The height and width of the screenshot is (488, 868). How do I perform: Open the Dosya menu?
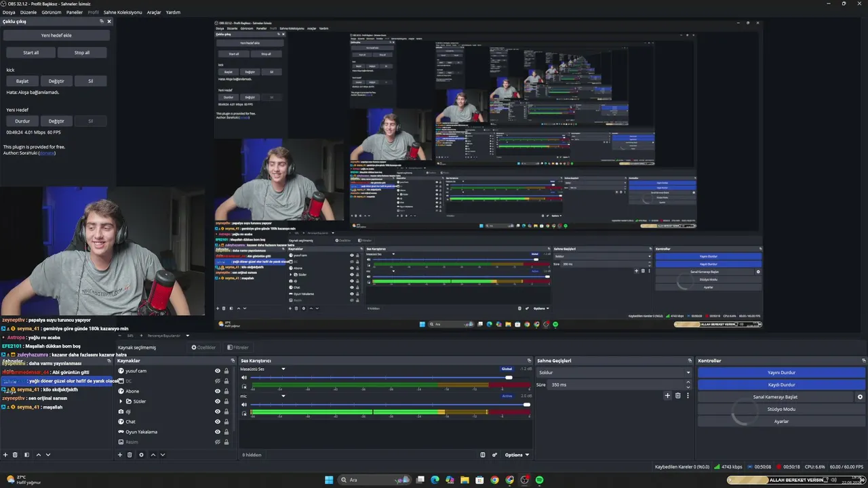[x=9, y=12]
